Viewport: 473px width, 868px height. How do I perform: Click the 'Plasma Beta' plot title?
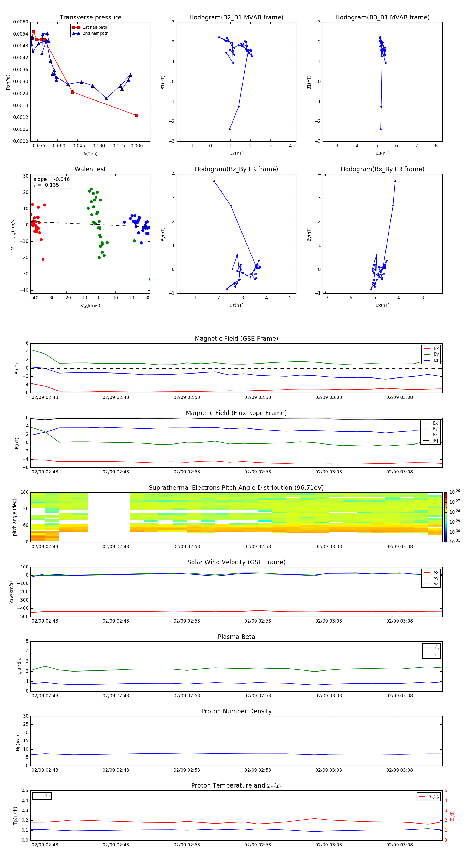(236, 637)
